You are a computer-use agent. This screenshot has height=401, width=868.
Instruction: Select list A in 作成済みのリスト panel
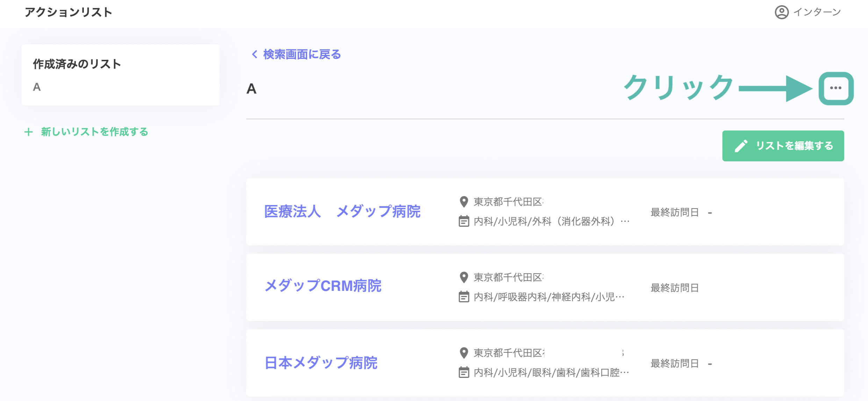pos(37,87)
